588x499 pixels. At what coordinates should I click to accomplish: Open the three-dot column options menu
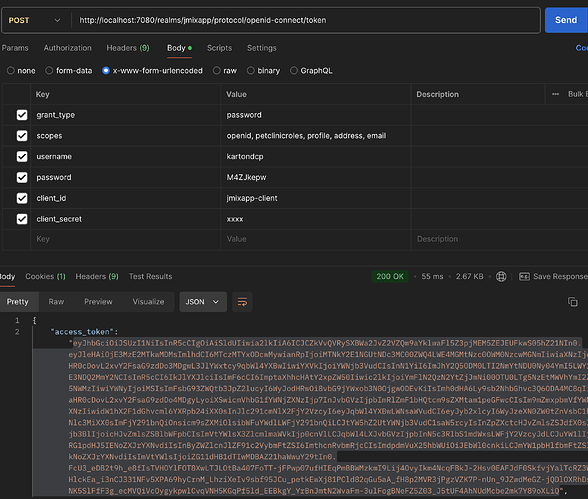click(x=555, y=94)
